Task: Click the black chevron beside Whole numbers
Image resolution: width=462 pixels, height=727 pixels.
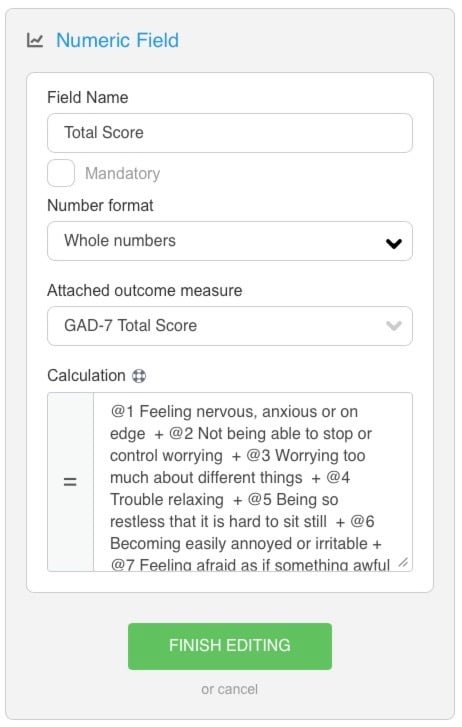Action: [394, 243]
